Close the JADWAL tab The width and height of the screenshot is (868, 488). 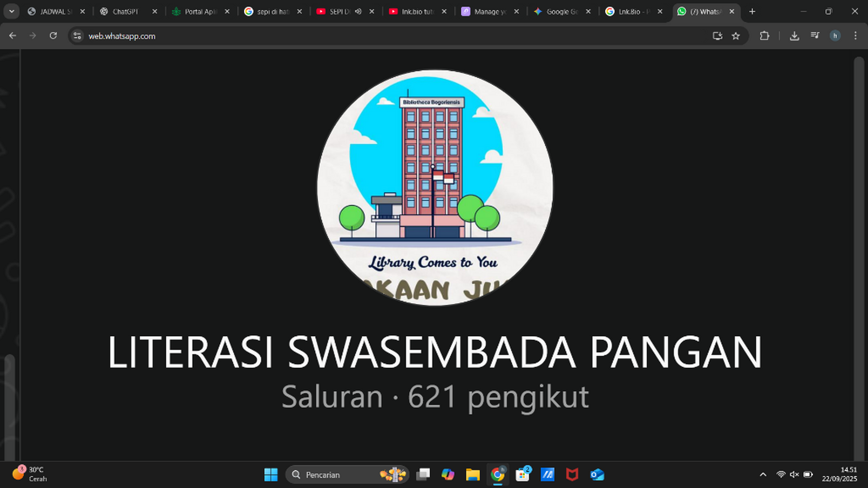[x=83, y=11]
